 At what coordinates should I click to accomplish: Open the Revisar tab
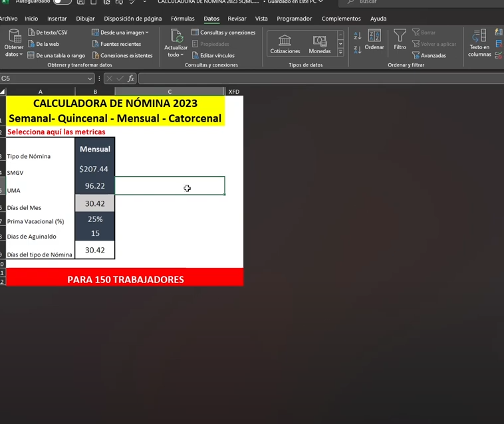point(237,19)
